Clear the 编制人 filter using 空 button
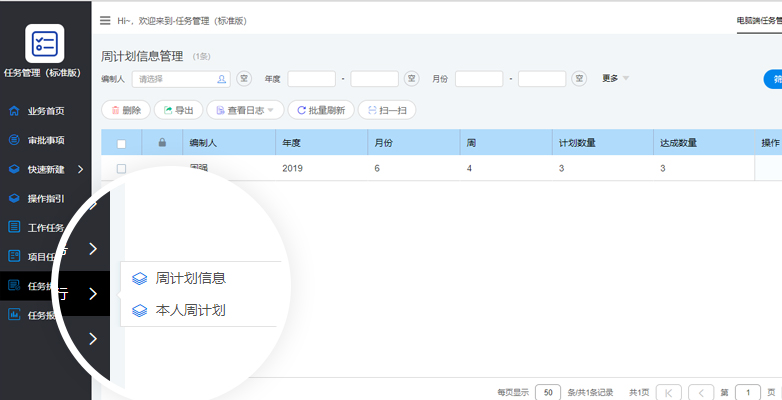 pyautogui.click(x=243, y=79)
